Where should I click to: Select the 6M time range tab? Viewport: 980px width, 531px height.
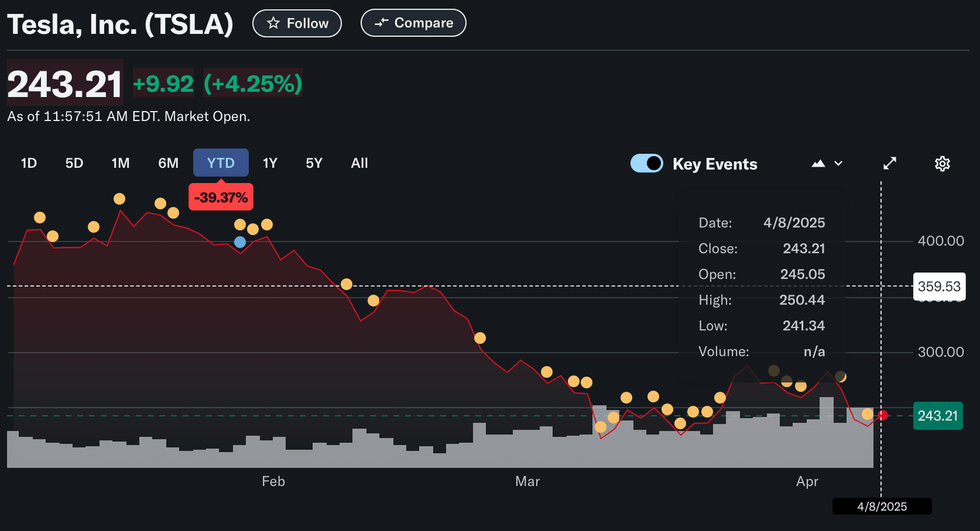coord(168,163)
